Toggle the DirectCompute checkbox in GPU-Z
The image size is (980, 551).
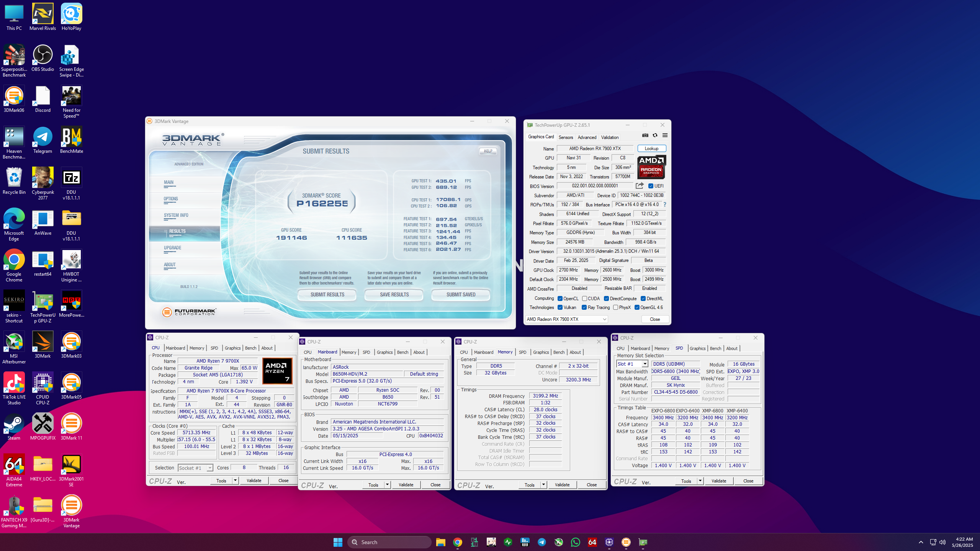pos(606,299)
